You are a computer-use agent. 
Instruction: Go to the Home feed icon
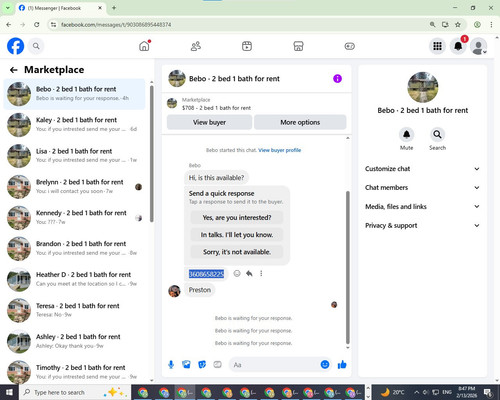[x=144, y=46]
